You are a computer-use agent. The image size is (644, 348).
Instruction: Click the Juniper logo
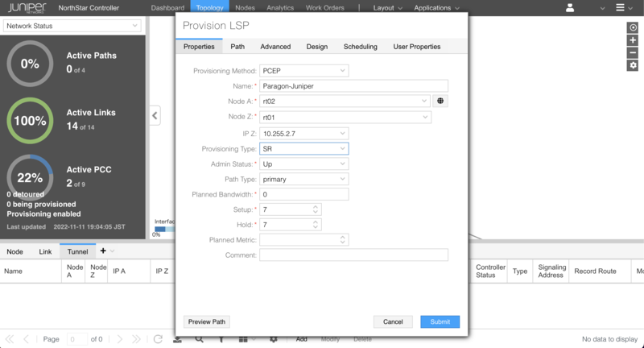[x=27, y=8]
